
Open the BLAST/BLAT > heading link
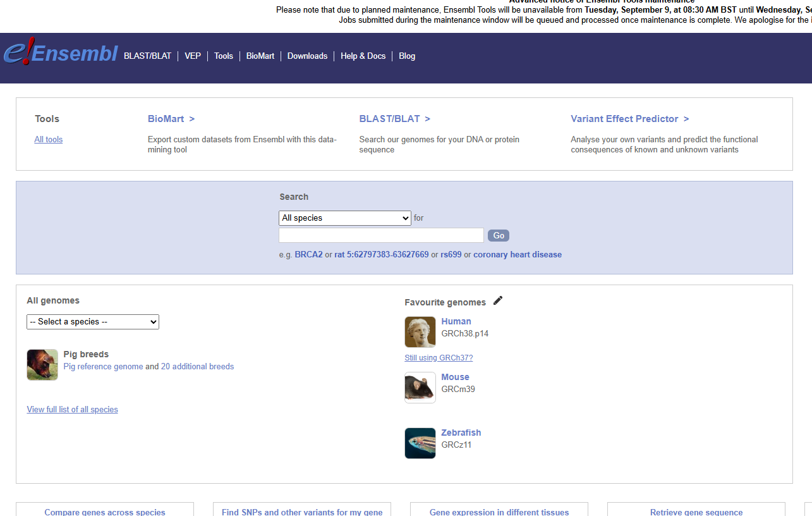pyautogui.click(x=395, y=119)
